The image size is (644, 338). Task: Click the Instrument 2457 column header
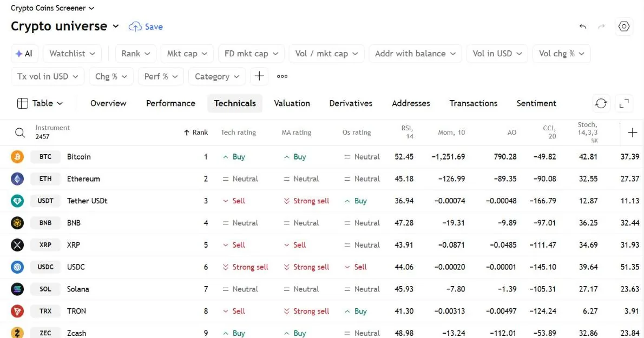point(52,132)
